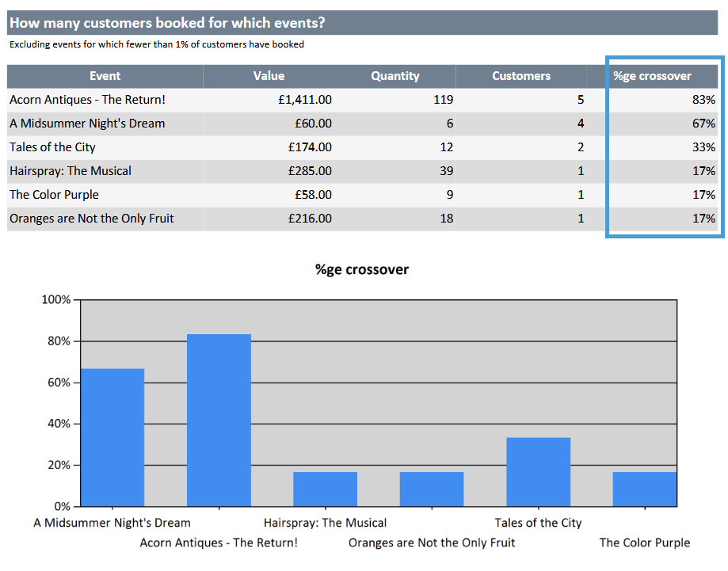The width and height of the screenshot is (728, 571).
Task: Select the Tales of the City chart bar
Action: [538, 471]
